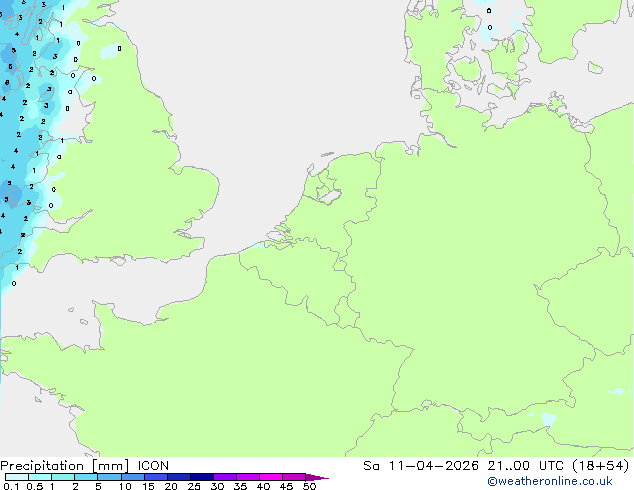This screenshot has width=634, height=490.
Task: Select the 30–35 mm purple legend swatch
Action: pyautogui.click(x=225, y=477)
